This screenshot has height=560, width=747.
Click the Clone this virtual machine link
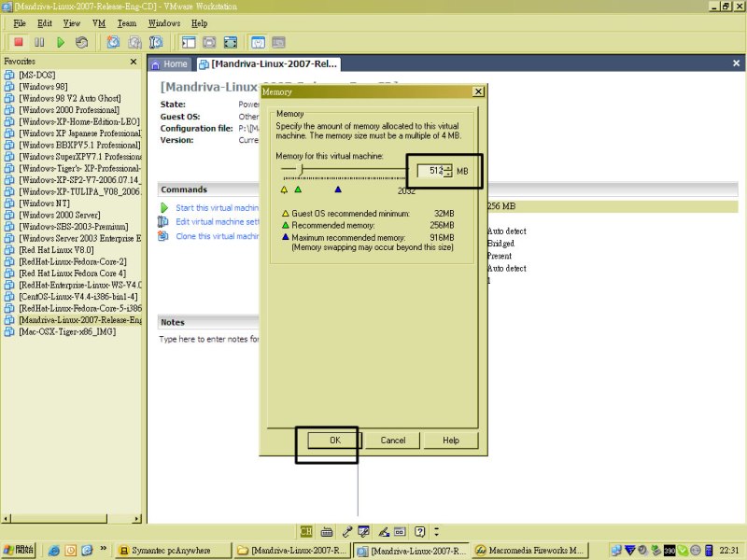click(x=218, y=236)
